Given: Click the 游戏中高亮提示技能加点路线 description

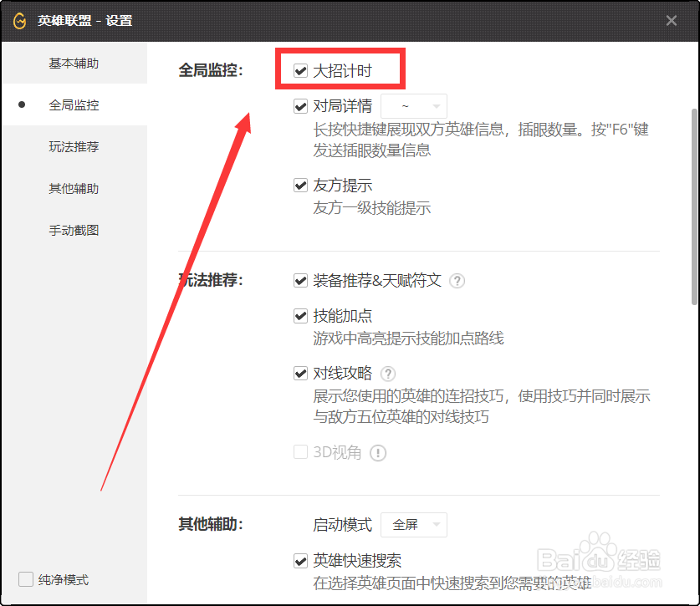Looking at the screenshot, I should point(408,339).
